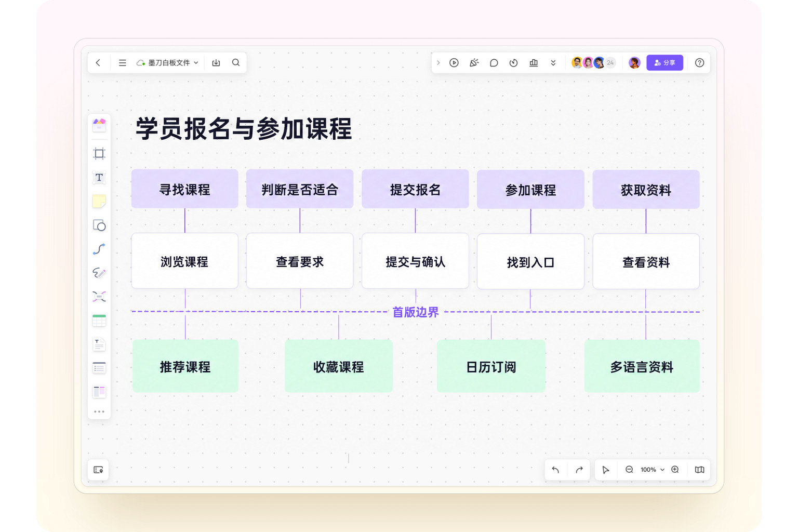This screenshot has height=532, width=798.
Task: Redo the last action
Action: [x=579, y=470]
